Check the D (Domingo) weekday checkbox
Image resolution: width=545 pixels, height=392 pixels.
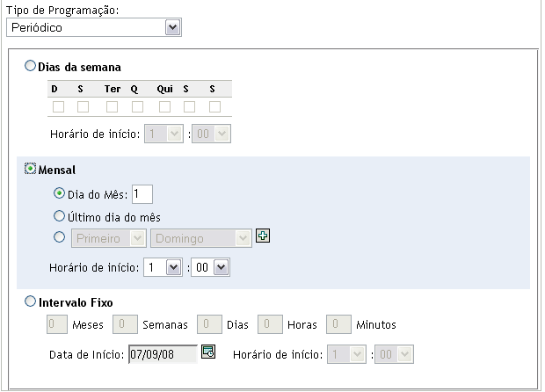58,107
